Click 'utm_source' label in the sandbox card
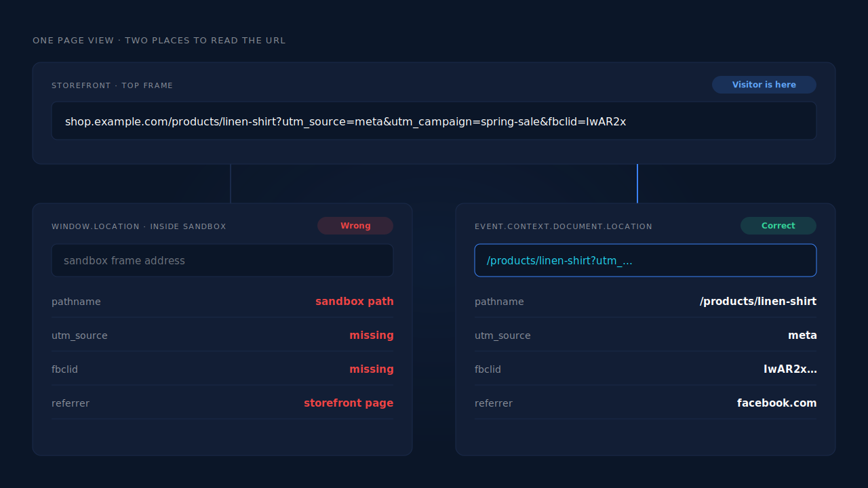The image size is (868, 488). [x=79, y=335]
